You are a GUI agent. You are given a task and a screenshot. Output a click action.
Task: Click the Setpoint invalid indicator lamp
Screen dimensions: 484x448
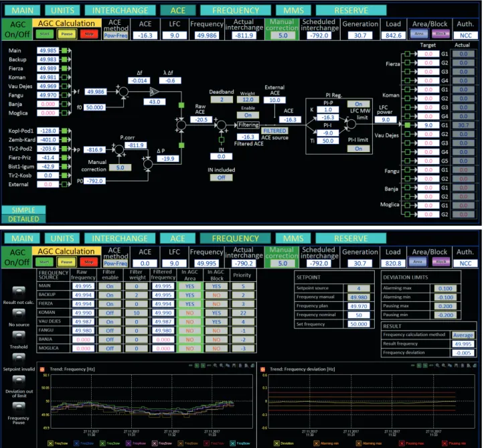19,359
